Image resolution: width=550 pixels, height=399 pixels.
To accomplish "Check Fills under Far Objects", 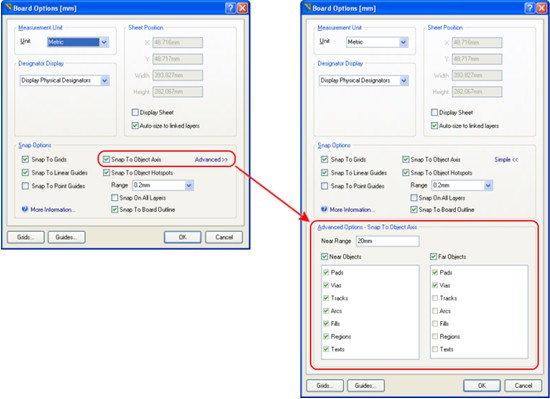I will [x=435, y=324].
